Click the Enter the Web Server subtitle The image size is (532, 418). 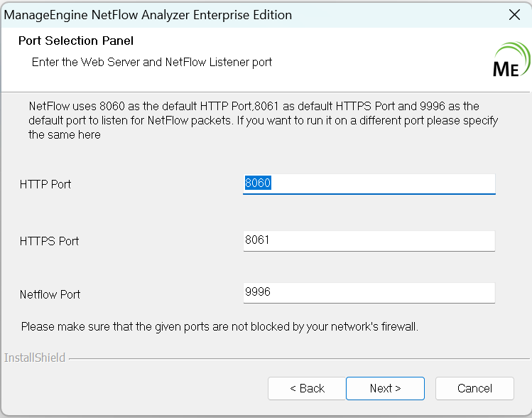(152, 62)
